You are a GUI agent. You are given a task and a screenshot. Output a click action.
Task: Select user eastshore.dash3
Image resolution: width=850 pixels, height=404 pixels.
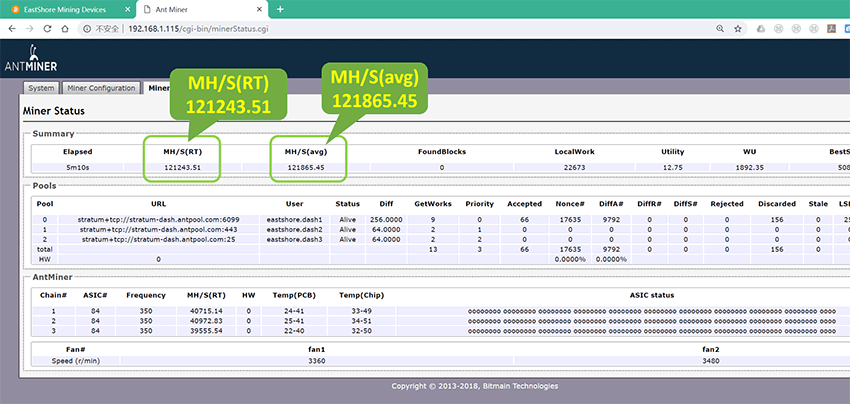(x=294, y=239)
